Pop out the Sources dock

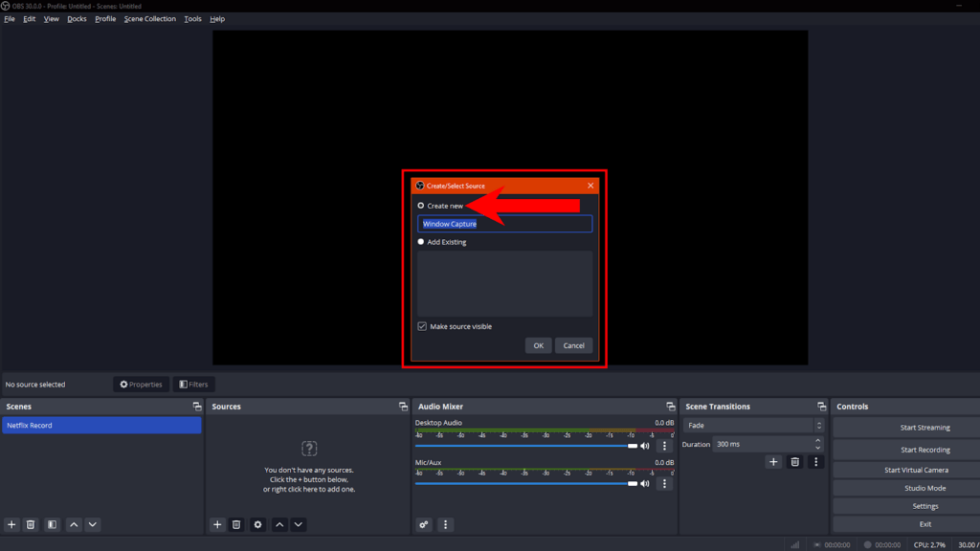click(403, 407)
